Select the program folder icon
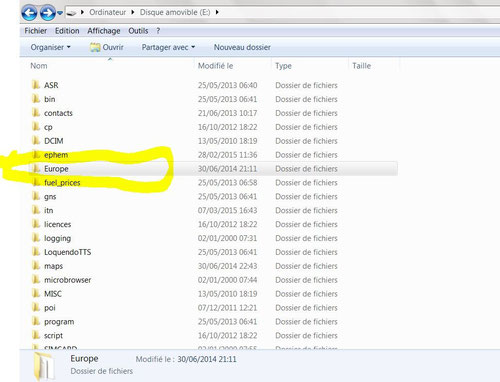This screenshot has height=382, width=500. [x=36, y=321]
